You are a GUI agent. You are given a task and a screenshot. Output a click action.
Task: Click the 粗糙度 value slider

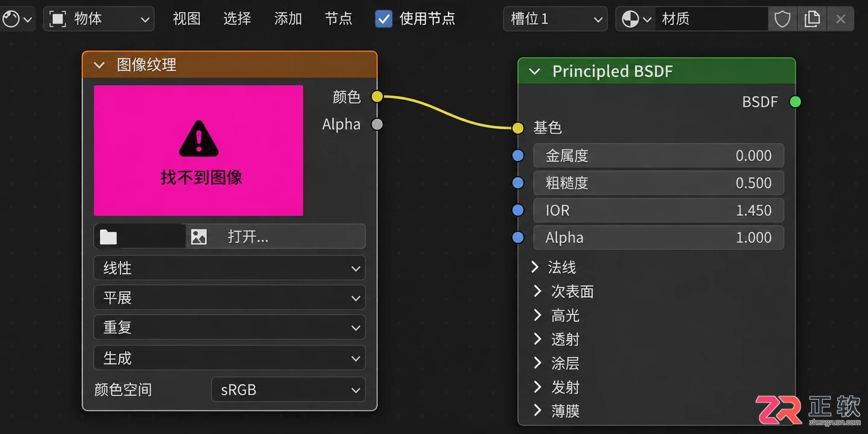click(x=659, y=183)
